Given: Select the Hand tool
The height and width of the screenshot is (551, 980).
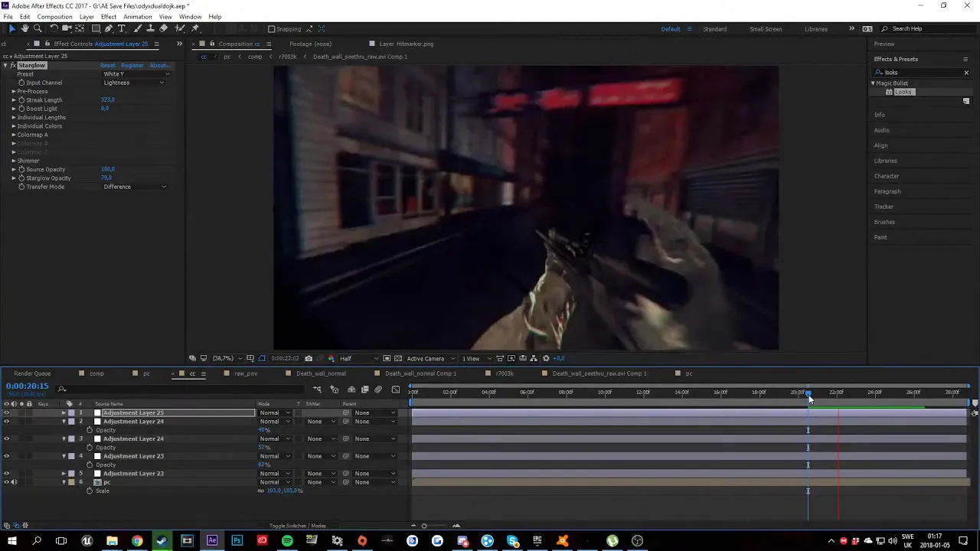Looking at the screenshot, I should (x=24, y=28).
